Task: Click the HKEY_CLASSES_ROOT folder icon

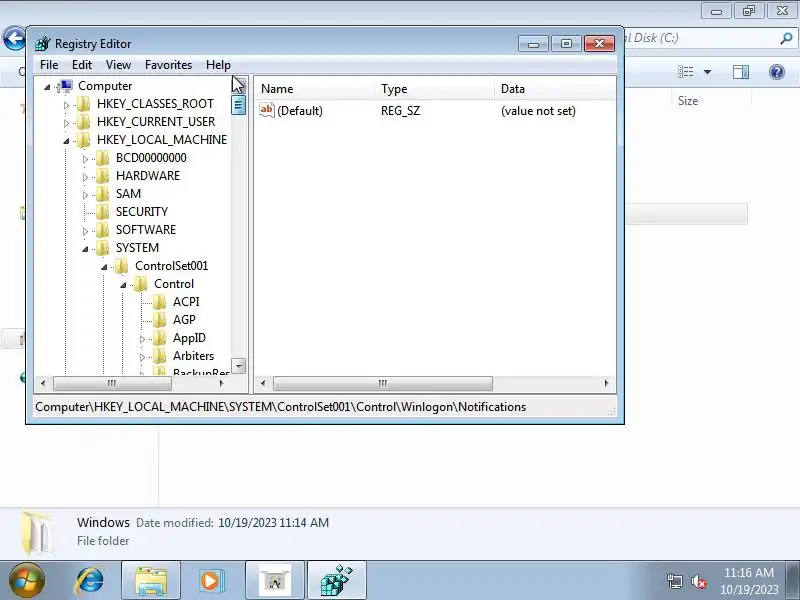Action: 83,104
